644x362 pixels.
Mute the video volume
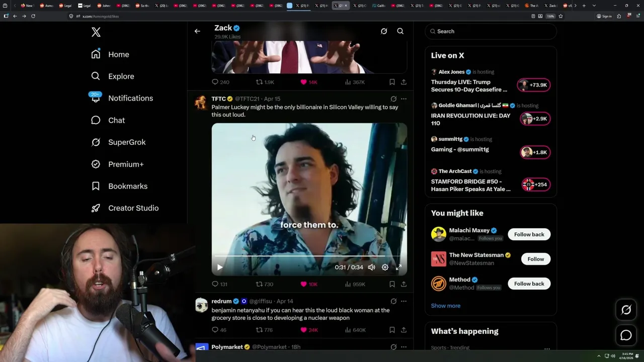[371, 267]
